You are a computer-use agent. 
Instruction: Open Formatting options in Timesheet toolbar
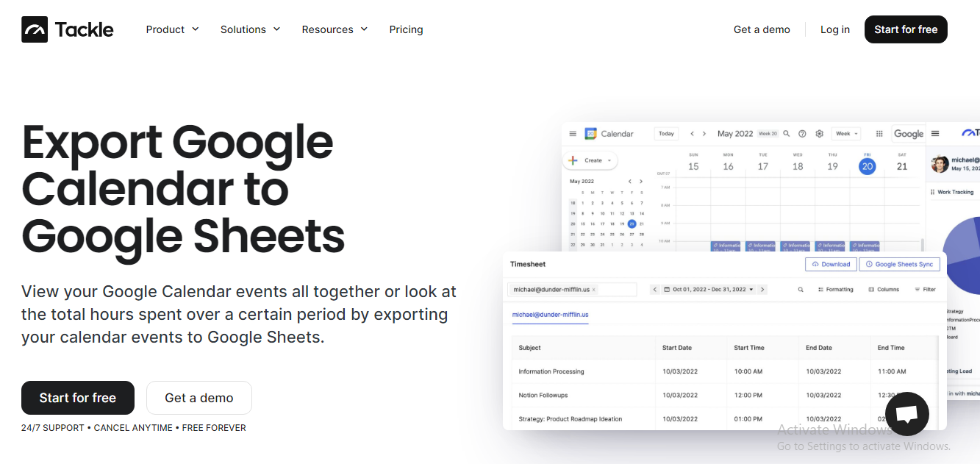point(836,289)
